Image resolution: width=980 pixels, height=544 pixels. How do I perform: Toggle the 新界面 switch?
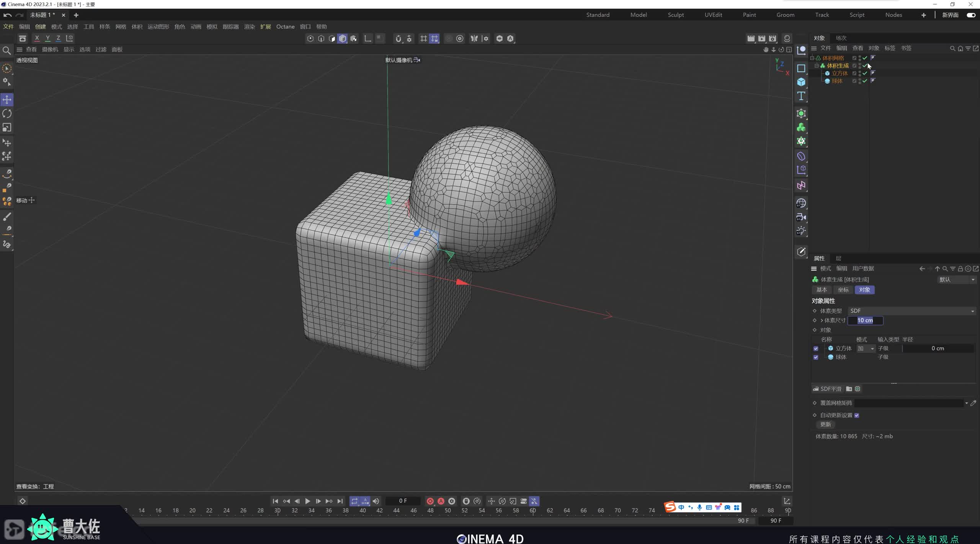971,15
